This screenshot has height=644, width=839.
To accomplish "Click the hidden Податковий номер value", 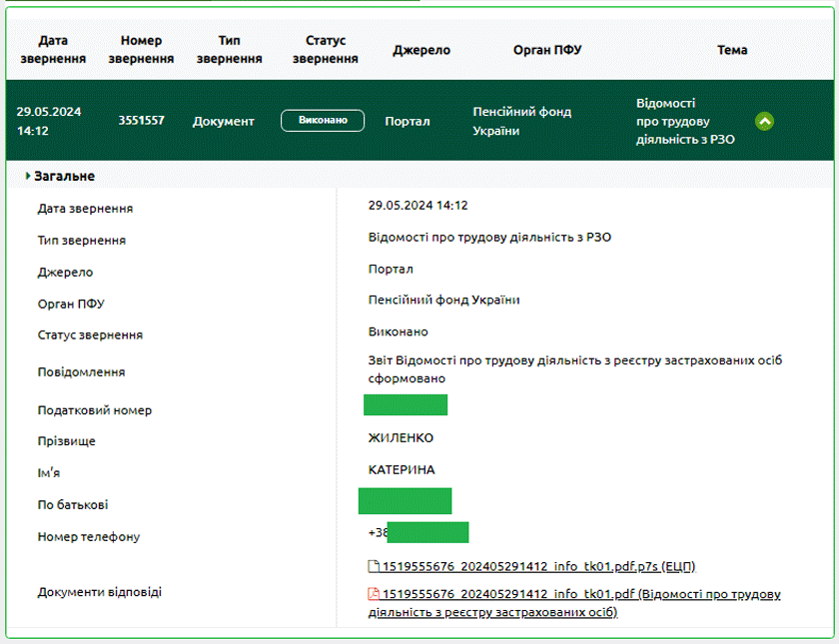I will point(406,405).
